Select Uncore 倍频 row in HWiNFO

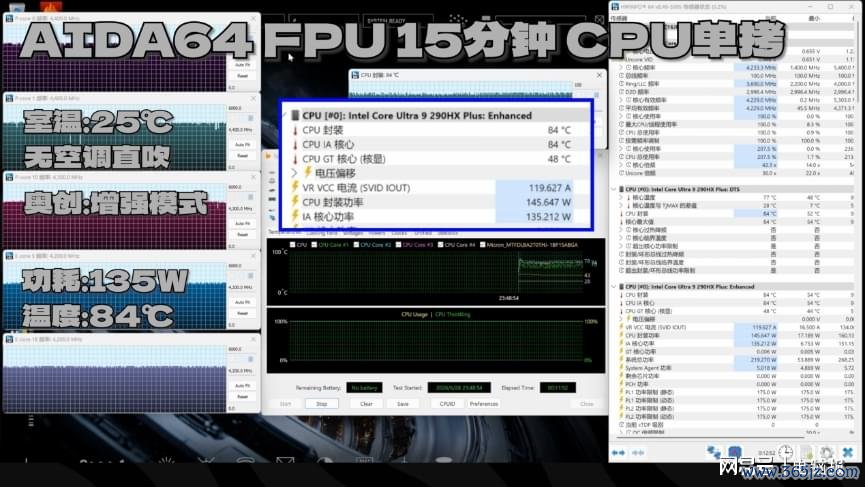coord(733,173)
